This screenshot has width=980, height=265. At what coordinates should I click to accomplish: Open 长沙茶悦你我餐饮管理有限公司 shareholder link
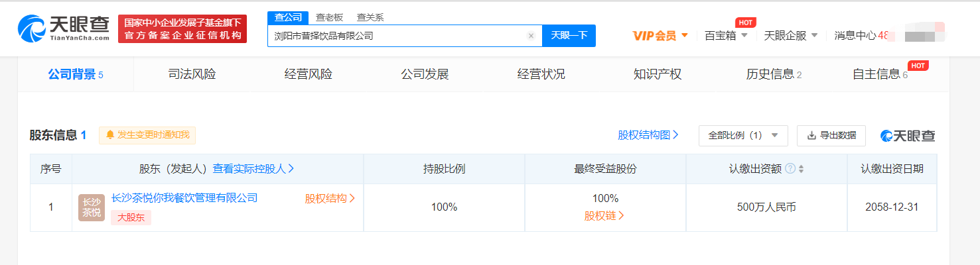pyautogui.click(x=184, y=197)
